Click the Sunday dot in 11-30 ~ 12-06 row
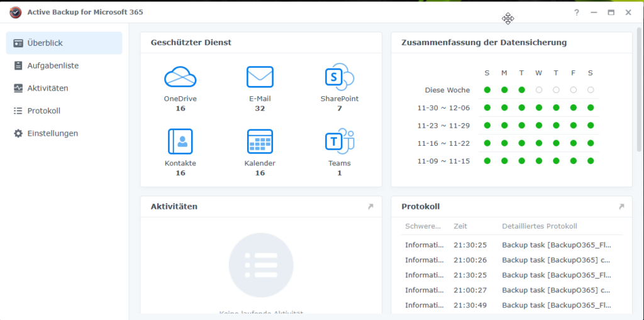644x320 pixels. coord(487,108)
